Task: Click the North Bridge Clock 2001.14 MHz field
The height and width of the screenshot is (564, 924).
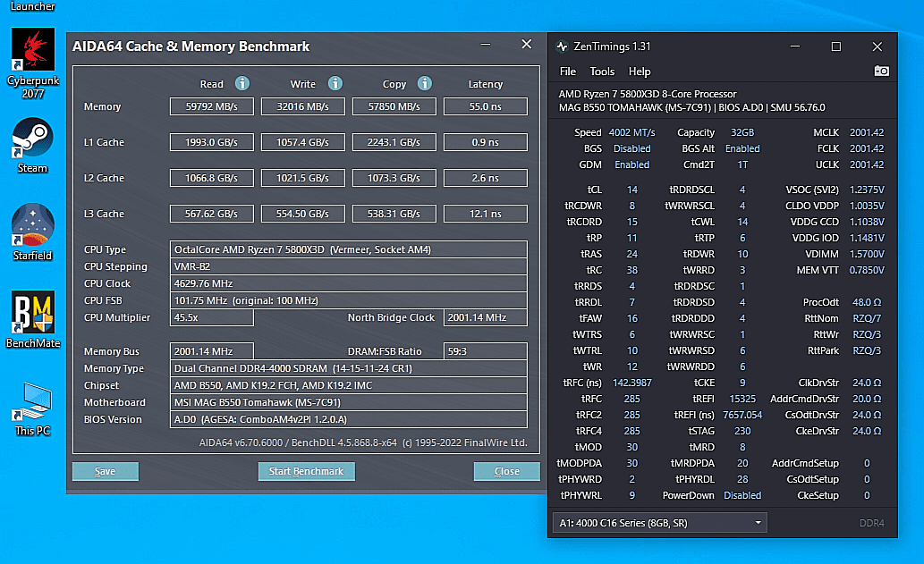Action: tap(486, 317)
